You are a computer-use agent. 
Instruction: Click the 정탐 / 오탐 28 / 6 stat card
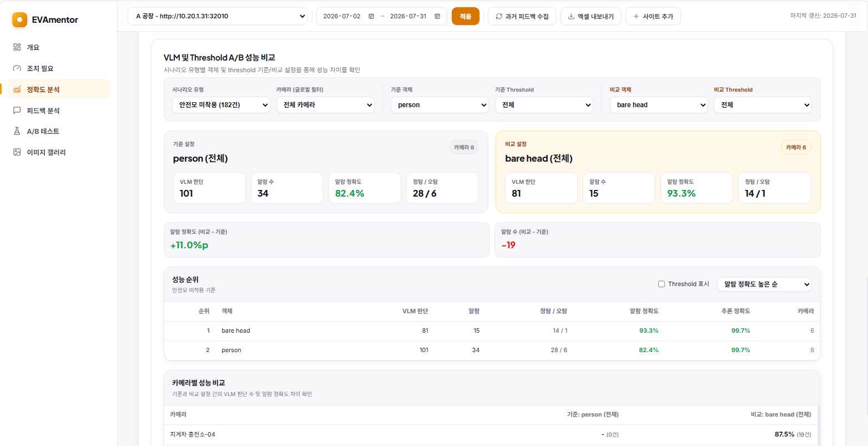click(x=442, y=188)
